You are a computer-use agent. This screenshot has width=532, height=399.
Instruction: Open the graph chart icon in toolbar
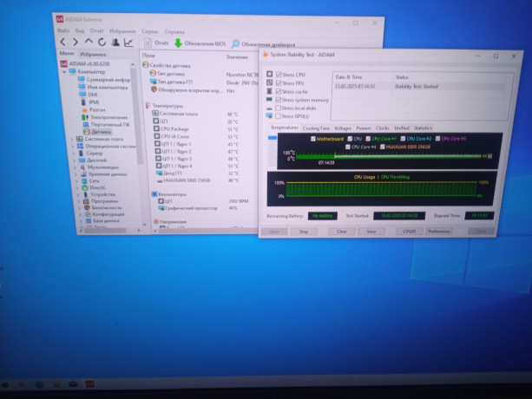point(128,43)
